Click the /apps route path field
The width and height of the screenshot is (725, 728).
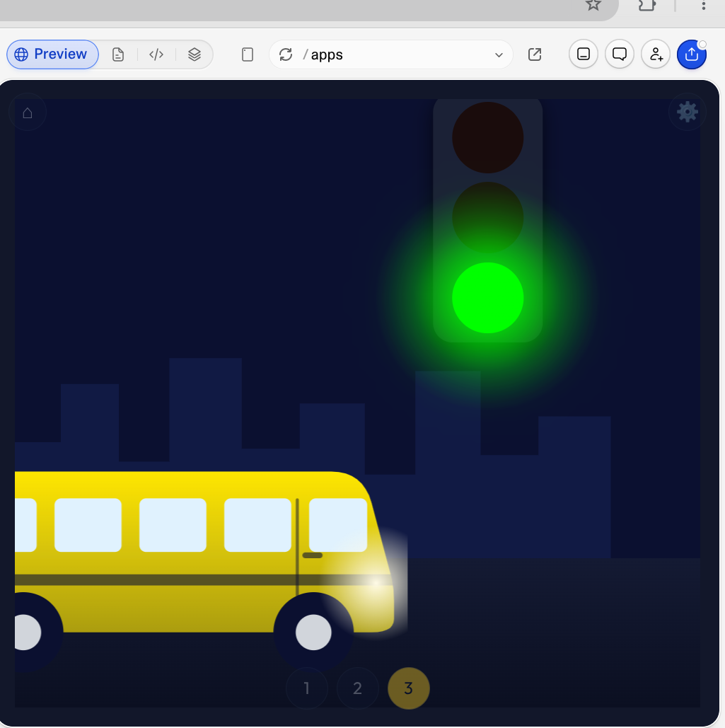(391, 54)
